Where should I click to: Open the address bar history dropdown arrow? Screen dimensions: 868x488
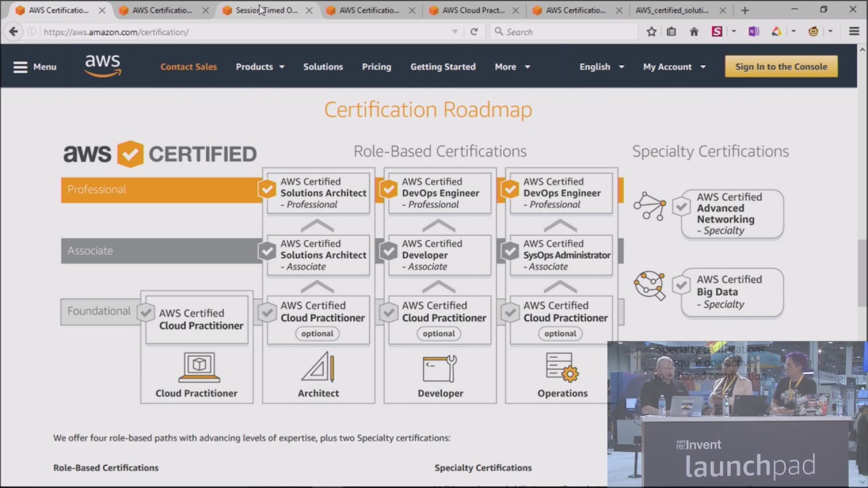(454, 32)
